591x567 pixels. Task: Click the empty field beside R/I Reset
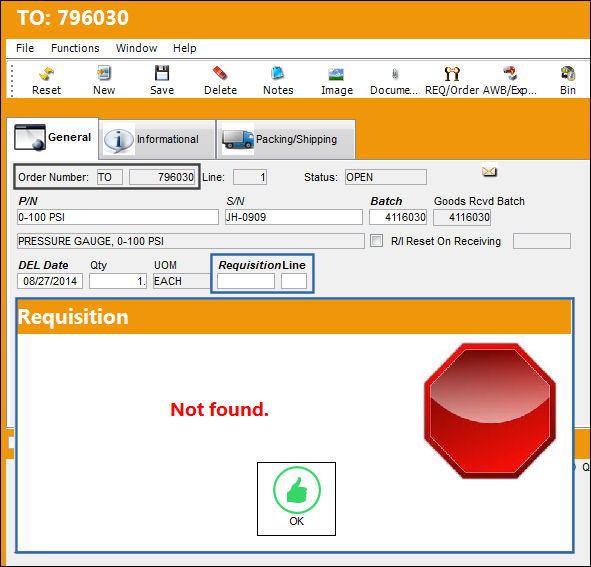point(542,241)
